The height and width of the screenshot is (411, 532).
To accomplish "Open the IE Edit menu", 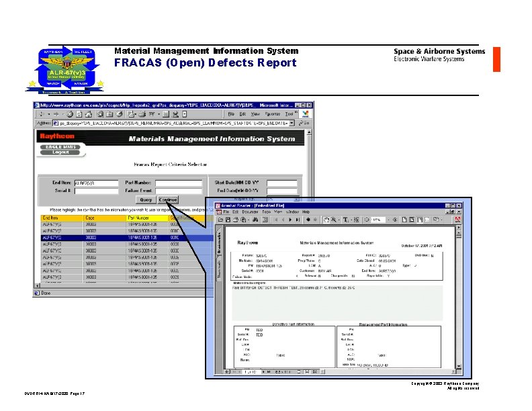I will pos(242,114).
